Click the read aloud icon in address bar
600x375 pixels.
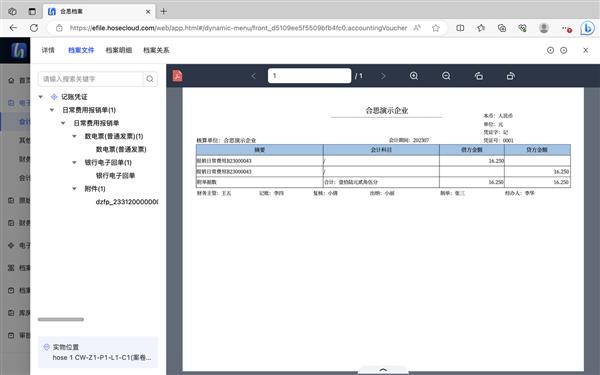(x=417, y=28)
